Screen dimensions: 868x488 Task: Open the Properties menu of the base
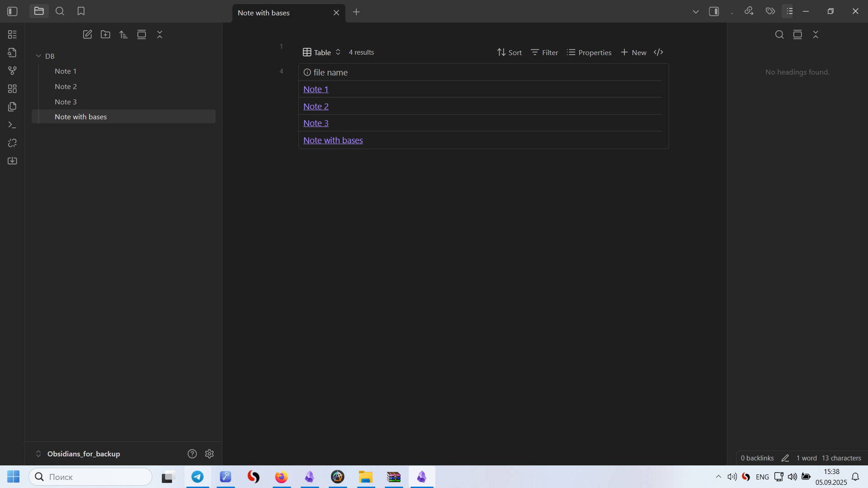point(589,52)
